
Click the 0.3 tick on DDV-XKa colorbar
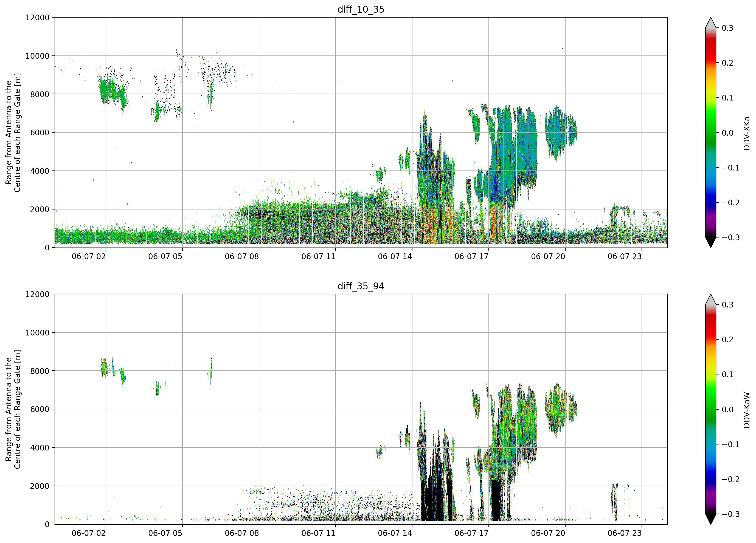(x=727, y=28)
